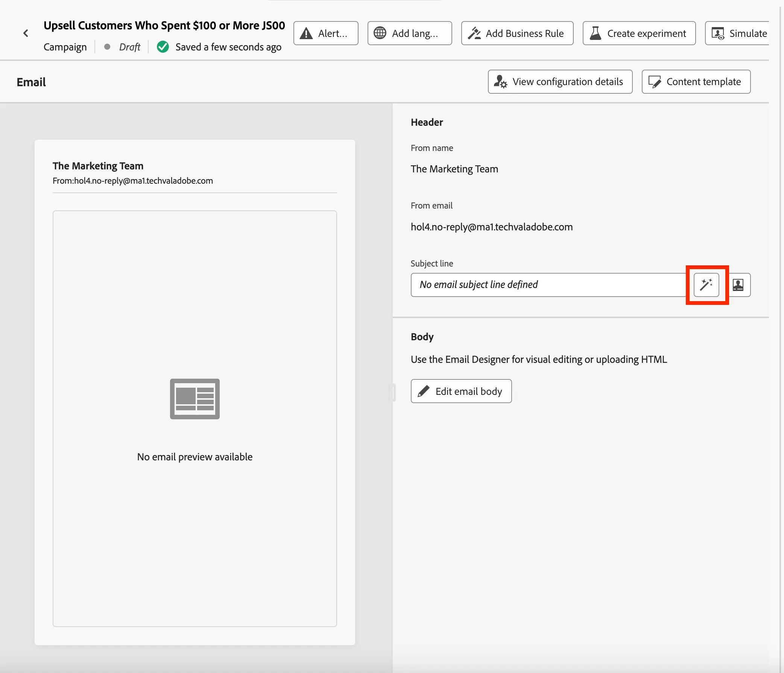
Task: Open the Simulate content button
Action: click(738, 33)
